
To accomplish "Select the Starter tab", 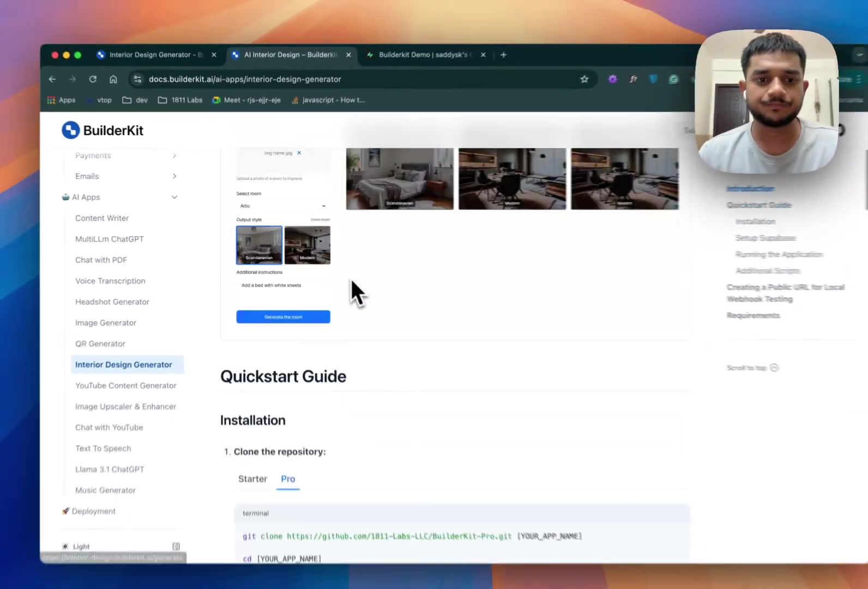I will (252, 479).
